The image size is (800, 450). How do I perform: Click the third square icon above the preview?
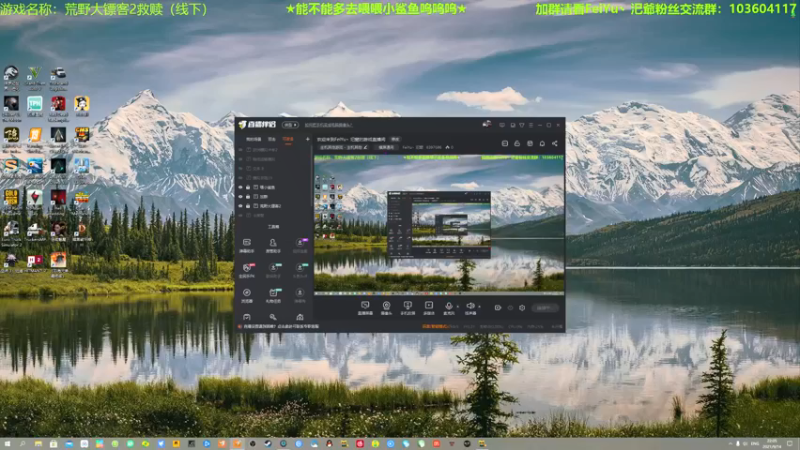pyautogui.click(x=530, y=144)
